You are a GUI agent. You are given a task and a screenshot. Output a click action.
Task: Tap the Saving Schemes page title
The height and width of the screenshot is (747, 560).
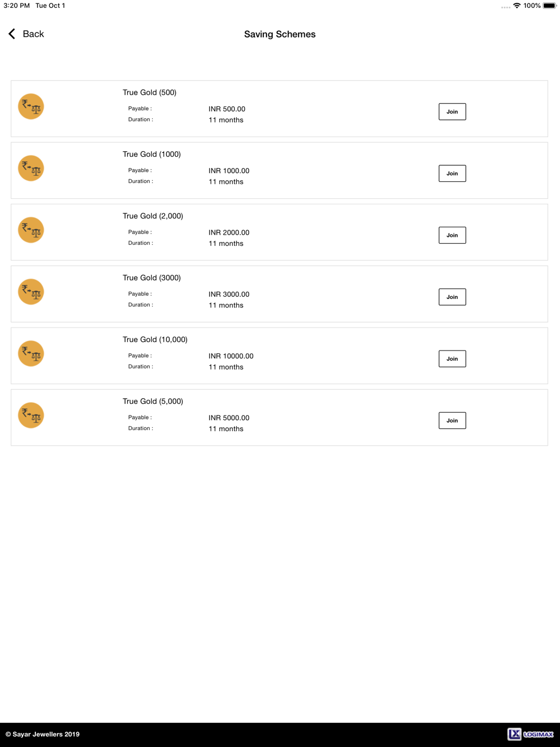coord(280,34)
